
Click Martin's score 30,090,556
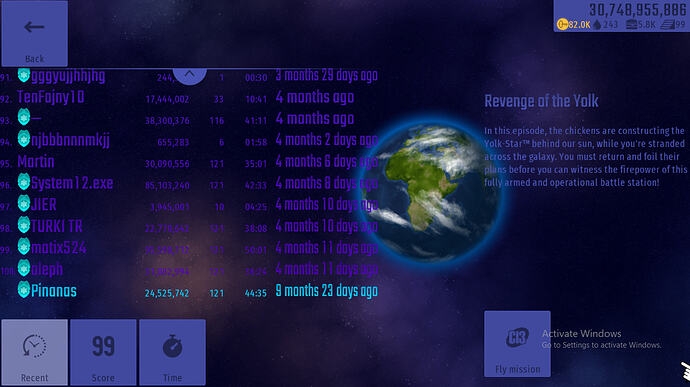coord(167,164)
